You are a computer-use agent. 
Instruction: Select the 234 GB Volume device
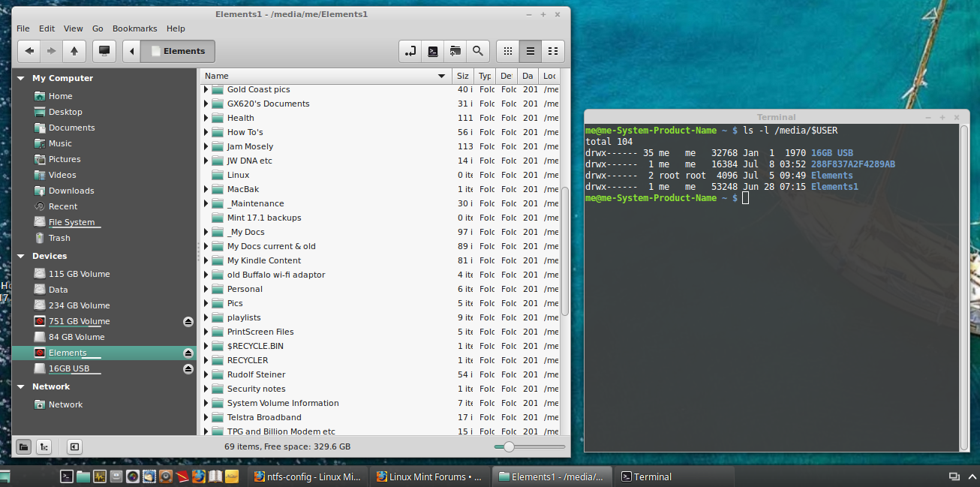[79, 305]
